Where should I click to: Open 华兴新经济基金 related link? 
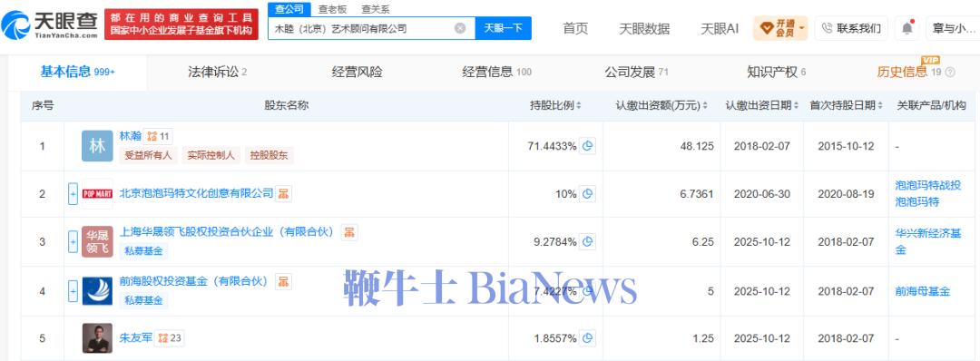(927, 241)
